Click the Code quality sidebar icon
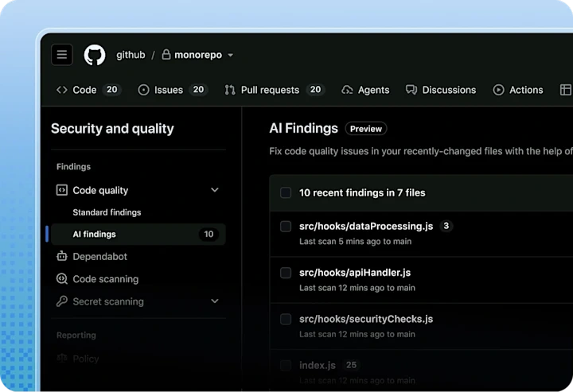This screenshot has width=573, height=392. pos(62,190)
